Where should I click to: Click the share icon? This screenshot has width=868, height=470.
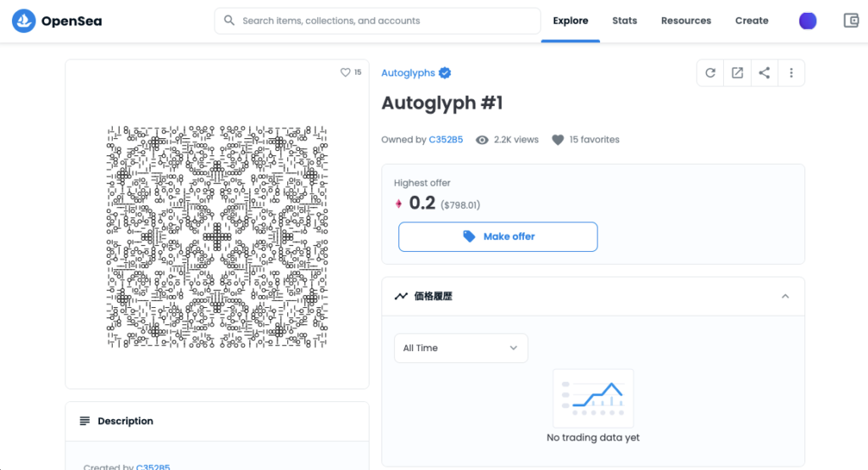pos(765,73)
